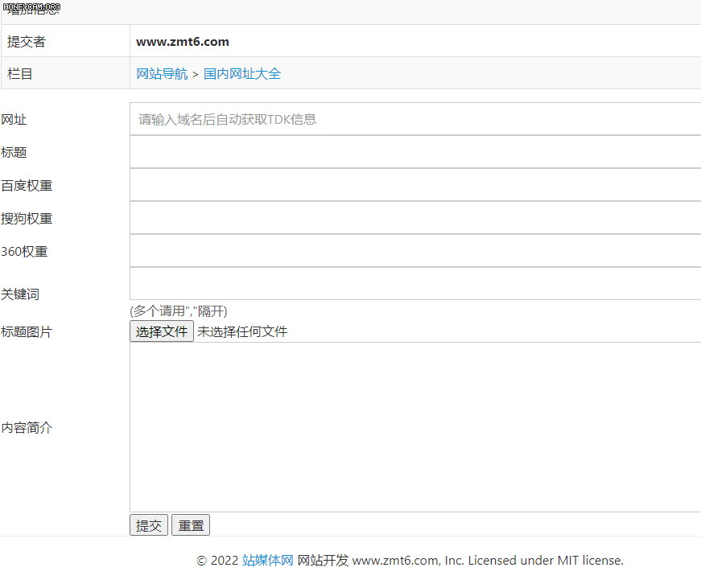Click the 提交者 row label
This screenshot has width=701, height=588.
(27, 42)
